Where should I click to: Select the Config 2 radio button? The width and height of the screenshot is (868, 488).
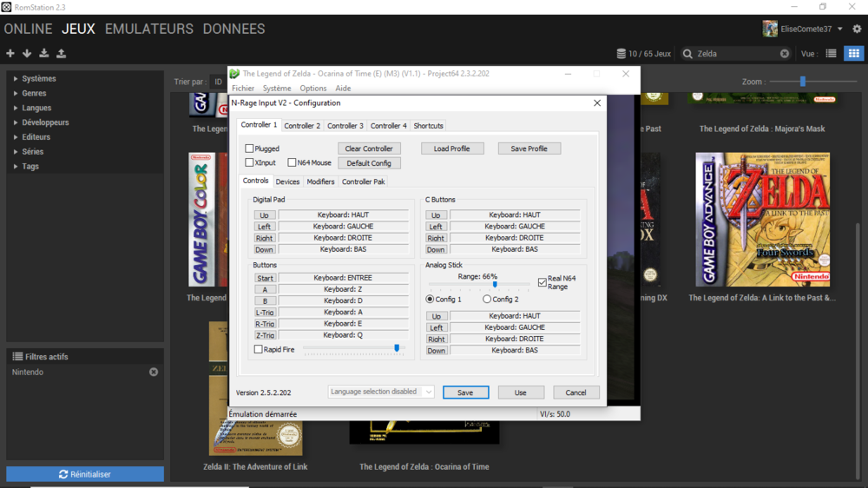[x=487, y=300]
